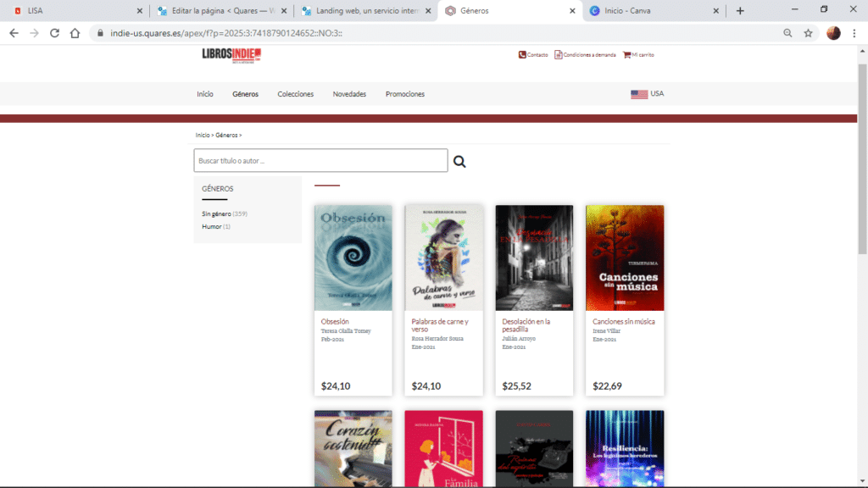Screen dimensions: 868x488
Task: Click the USA flag icon
Action: pos(639,94)
